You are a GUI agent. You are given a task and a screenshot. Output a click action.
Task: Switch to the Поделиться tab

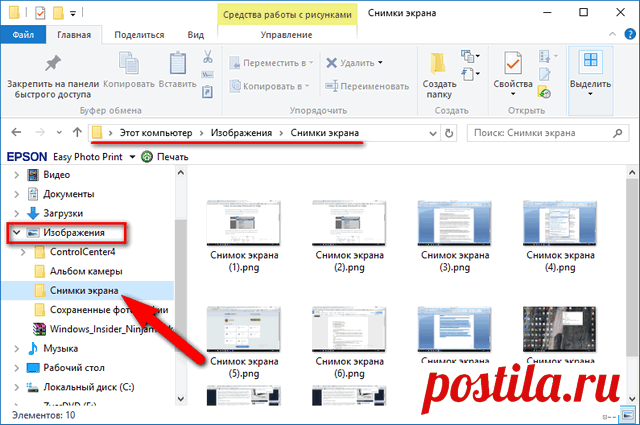[x=139, y=35]
